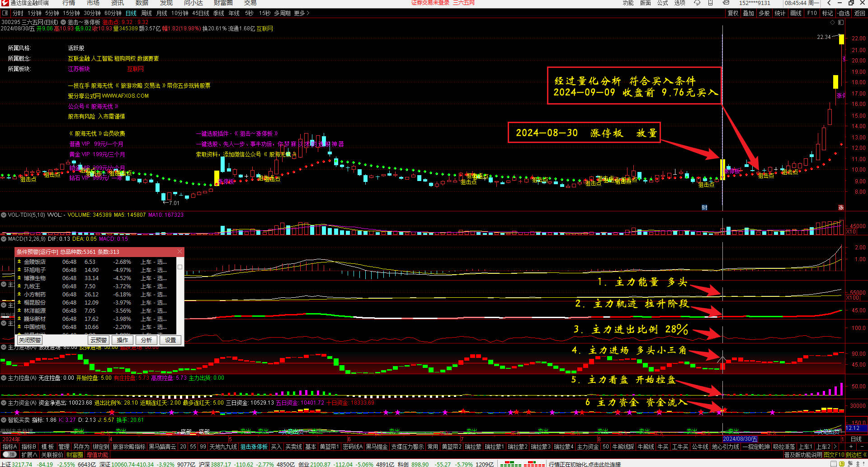Expand the MACD indicator panel dropdown
Image resolution: width=868 pixels, height=467 pixels.
coord(4,238)
